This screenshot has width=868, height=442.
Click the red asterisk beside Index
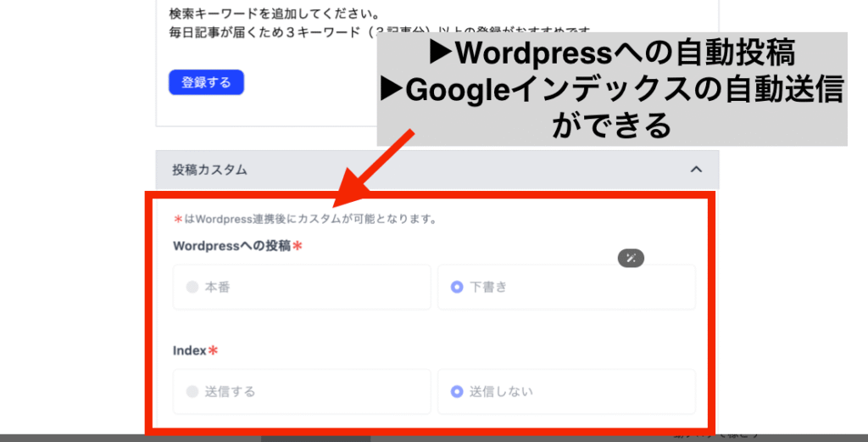pos(213,350)
